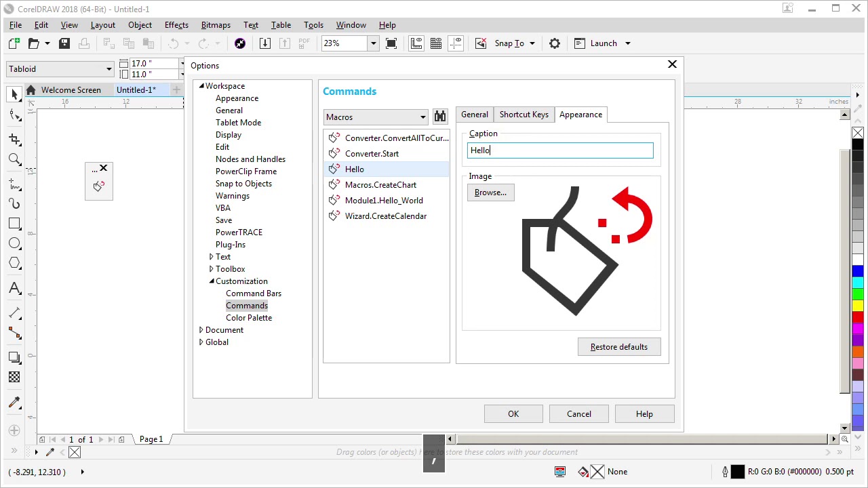Screen dimensions: 868x488
Task: Select the Artistic Media tool
Action: tap(15, 203)
